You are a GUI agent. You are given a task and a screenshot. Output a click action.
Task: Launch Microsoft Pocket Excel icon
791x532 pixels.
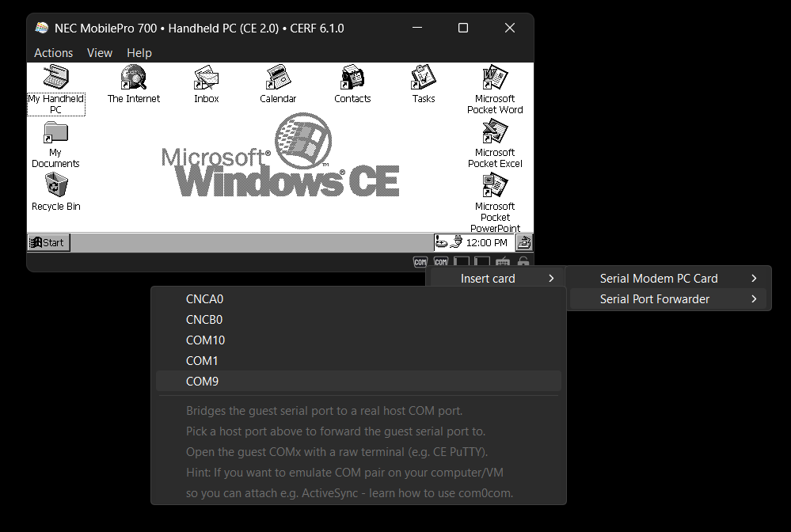[x=494, y=132]
